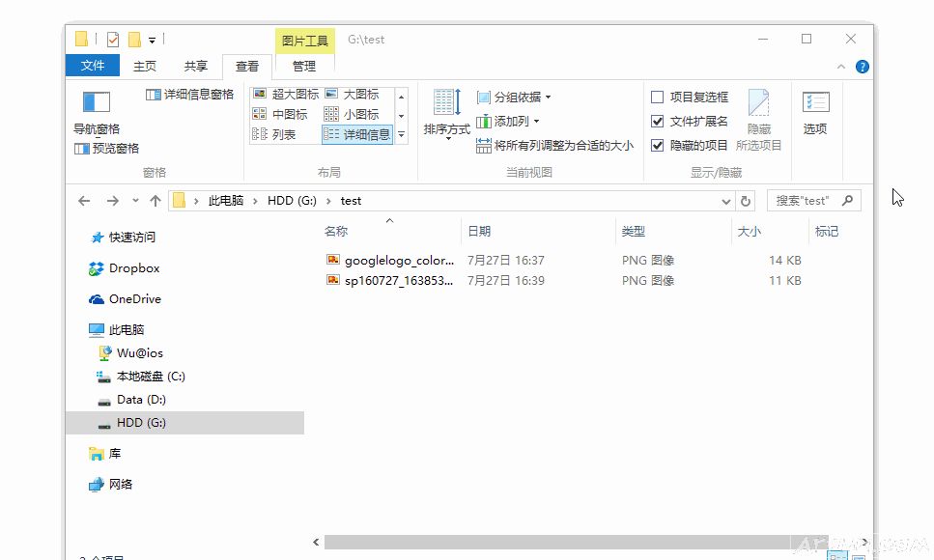Screen dimensions: 934x560
Task: Toggle the 详细信息窗格 details pane
Action: point(189,95)
